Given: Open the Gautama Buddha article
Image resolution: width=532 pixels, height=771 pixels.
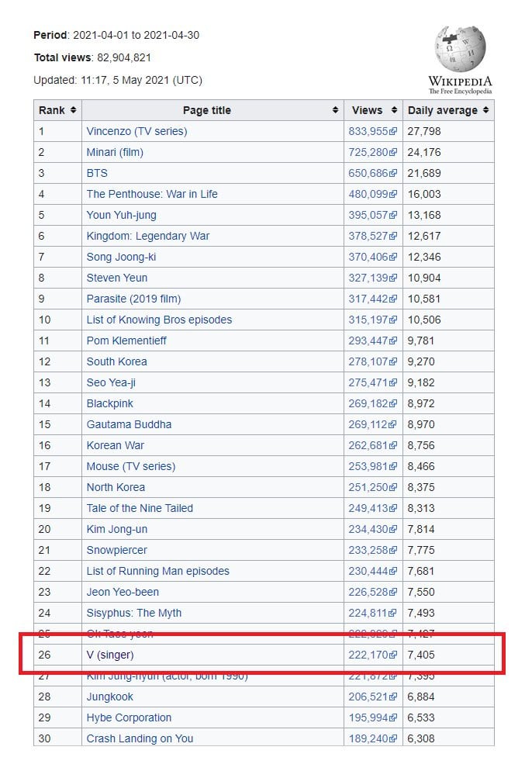Looking at the screenshot, I should pos(129,425).
